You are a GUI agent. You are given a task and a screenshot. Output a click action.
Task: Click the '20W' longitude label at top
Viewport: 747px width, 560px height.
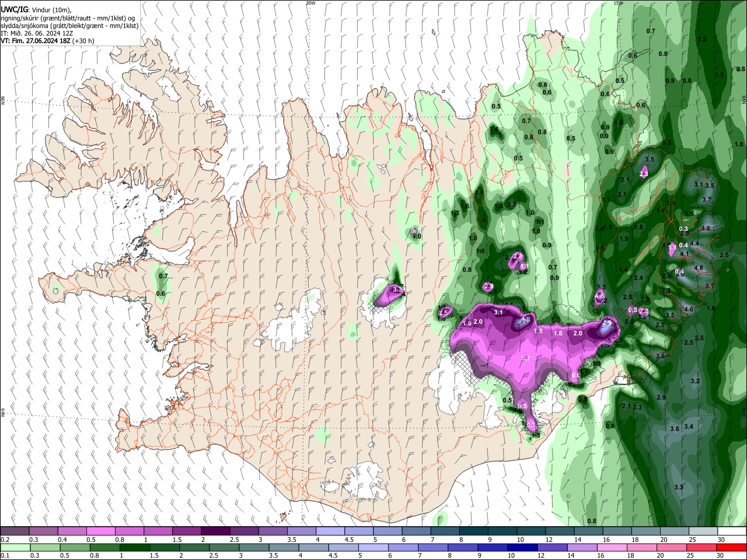pyautogui.click(x=310, y=3)
